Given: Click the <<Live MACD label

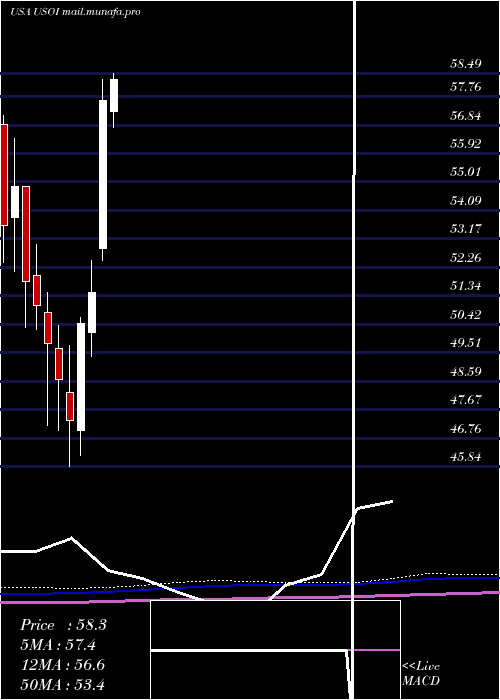Looking at the screenshot, I should (421, 674).
